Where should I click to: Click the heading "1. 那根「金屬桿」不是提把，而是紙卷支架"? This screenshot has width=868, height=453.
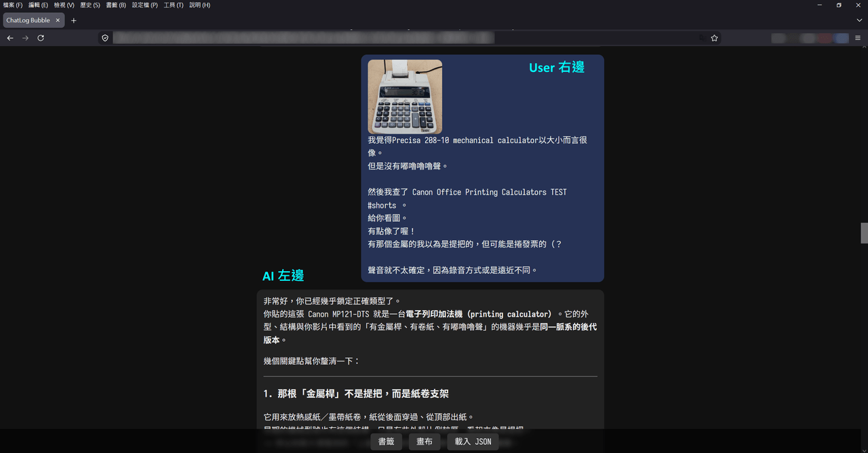pyautogui.click(x=356, y=393)
